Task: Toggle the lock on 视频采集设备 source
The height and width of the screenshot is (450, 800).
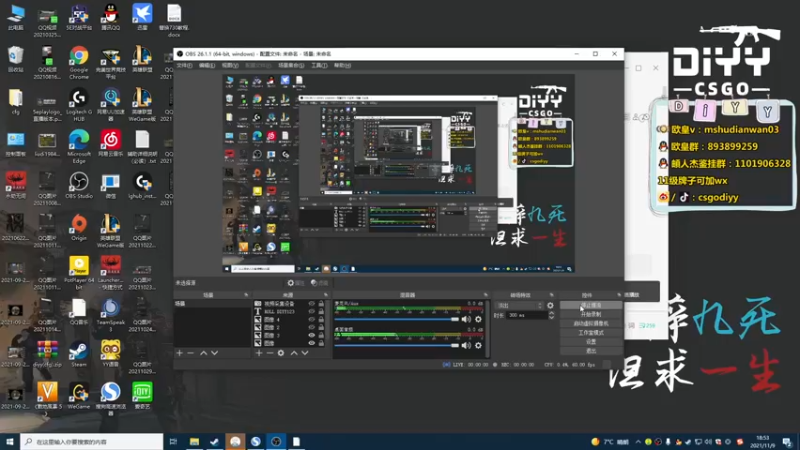Action: click(321, 304)
